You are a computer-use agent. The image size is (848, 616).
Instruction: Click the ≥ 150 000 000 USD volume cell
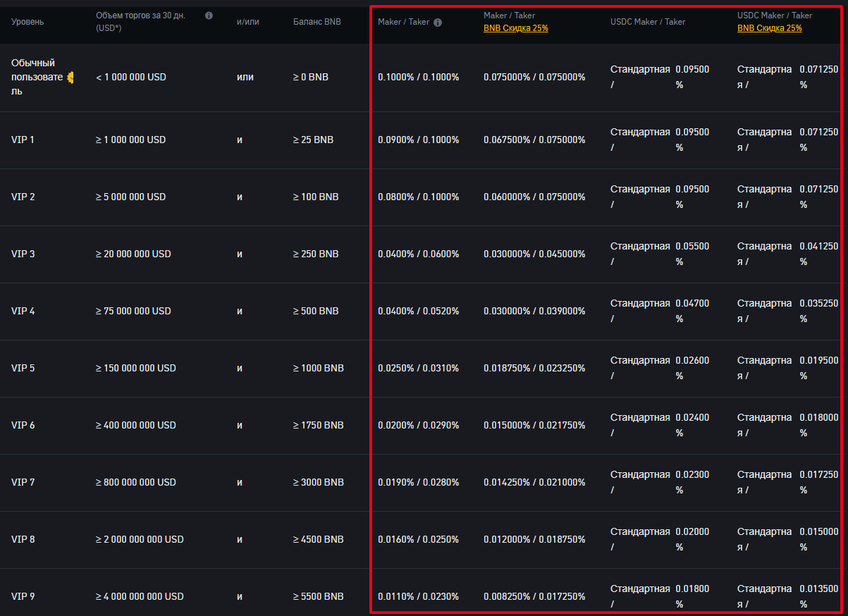[136, 368]
